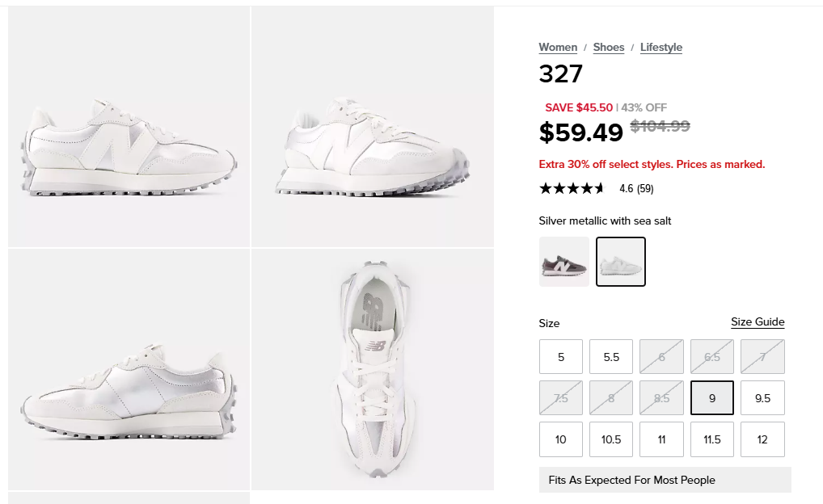Open the inner side-view shoe image
This screenshot has height=504, width=823.
click(129, 369)
